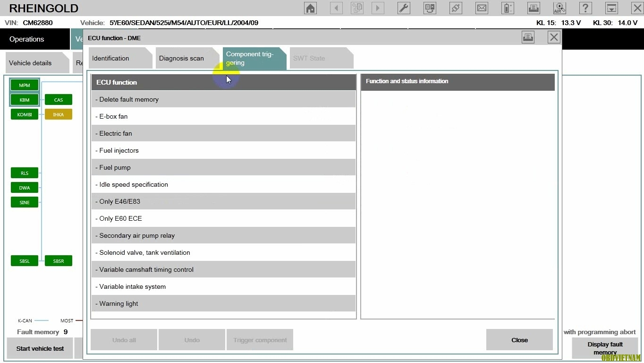The image size is (644, 363).
Task: Select 'Fuel injectors' in the list
Action: pos(223,150)
